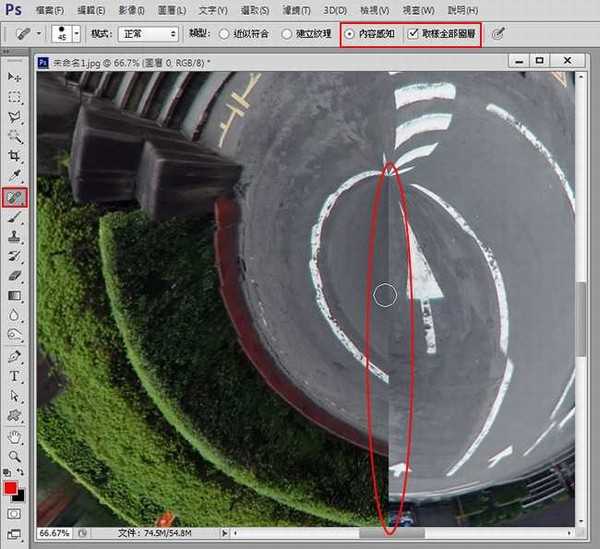This screenshot has height=549, width=600.
Task: Pick the Clone Stamp tool
Action: (x=15, y=237)
